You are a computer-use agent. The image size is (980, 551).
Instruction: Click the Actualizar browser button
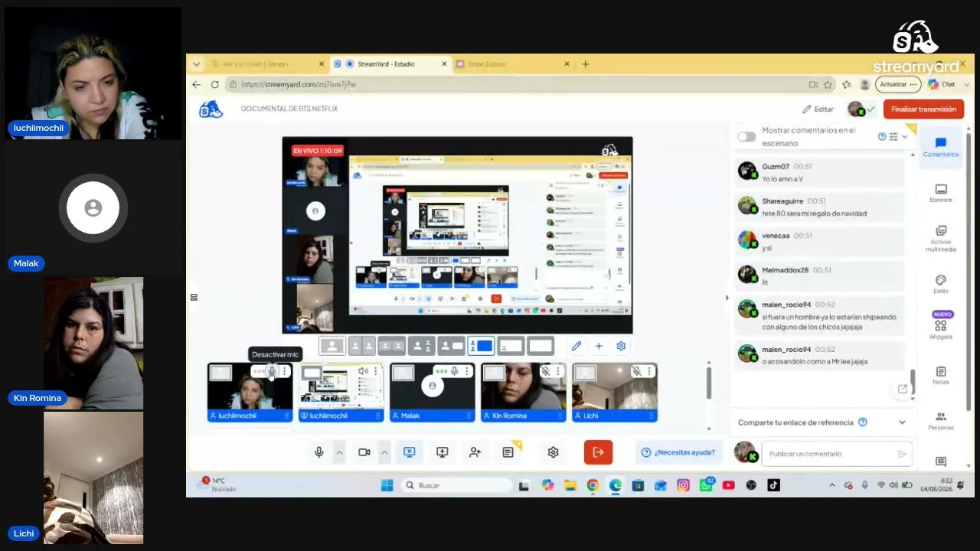898,84
